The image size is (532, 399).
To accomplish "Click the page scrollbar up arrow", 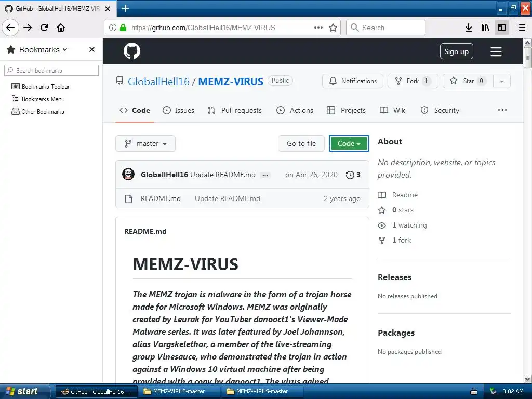I will 528,43.
